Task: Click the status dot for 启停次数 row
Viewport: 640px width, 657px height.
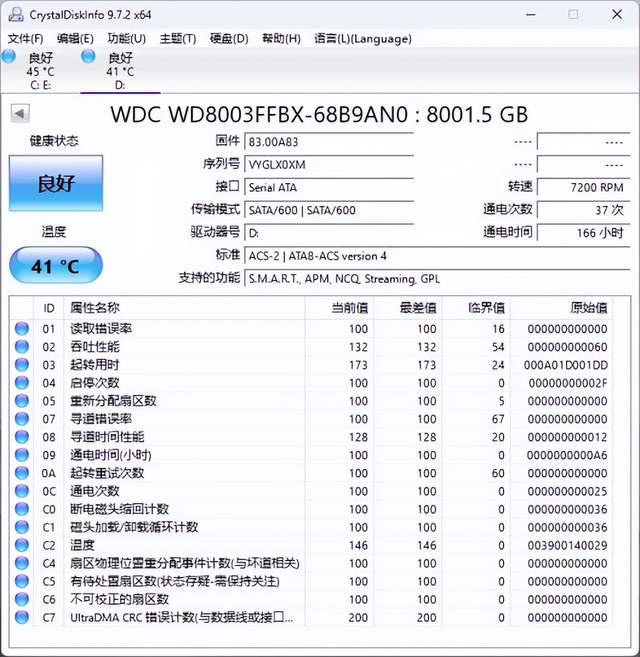Action: [22, 383]
